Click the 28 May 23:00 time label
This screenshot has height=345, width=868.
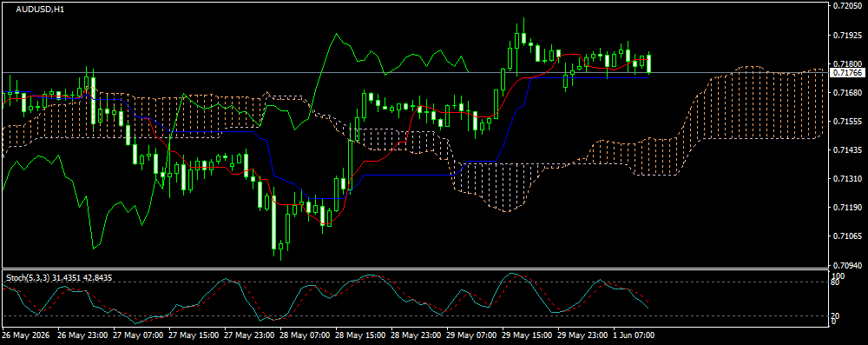pos(416,335)
